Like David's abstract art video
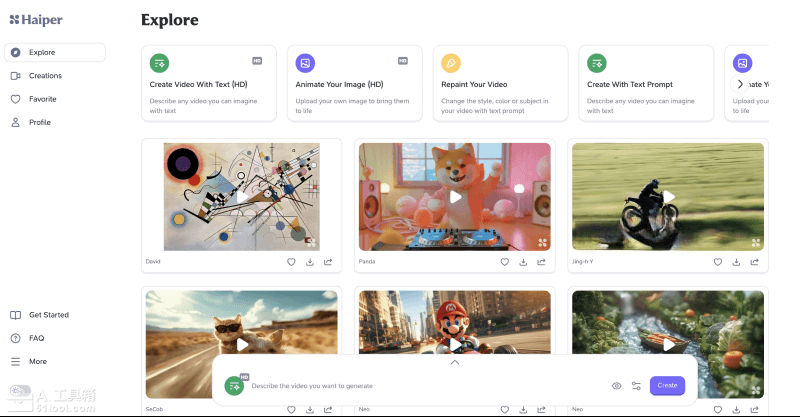Screen dimensions: 800x417 coord(291,262)
